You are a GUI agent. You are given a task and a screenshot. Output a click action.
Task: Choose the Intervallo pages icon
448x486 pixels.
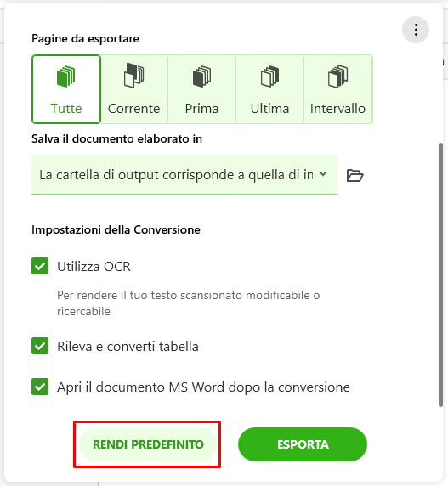[337, 76]
